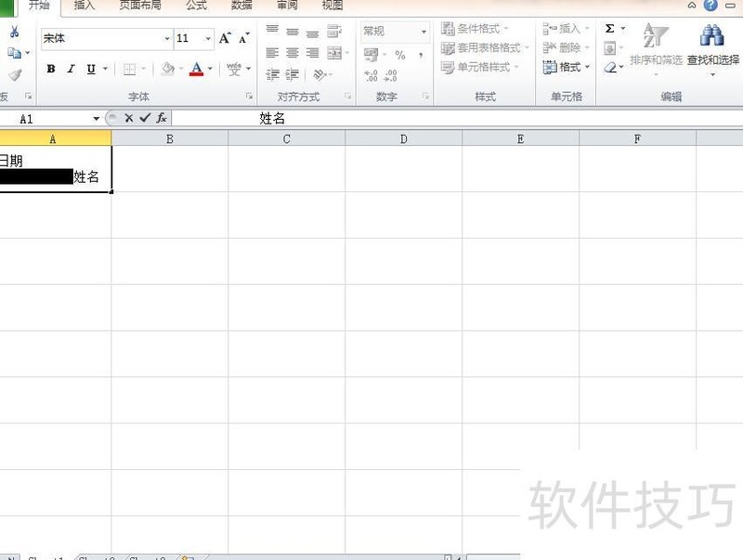Align text to vertical middle
This screenshot has height=560, width=743.
(293, 32)
